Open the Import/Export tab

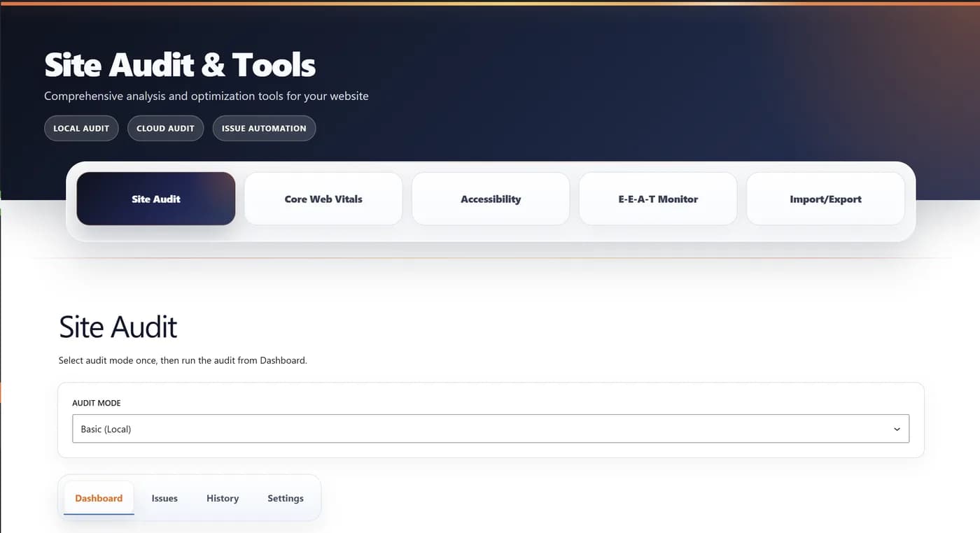point(825,199)
